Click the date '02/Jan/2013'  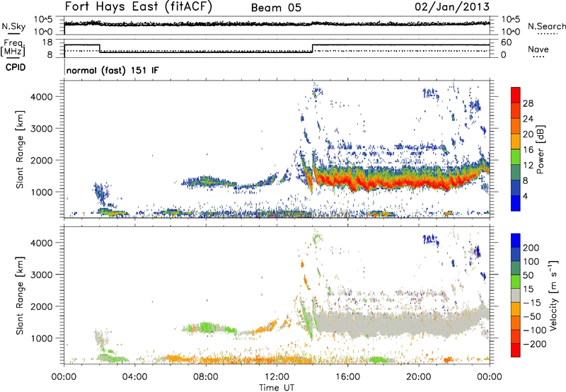coord(452,7)
